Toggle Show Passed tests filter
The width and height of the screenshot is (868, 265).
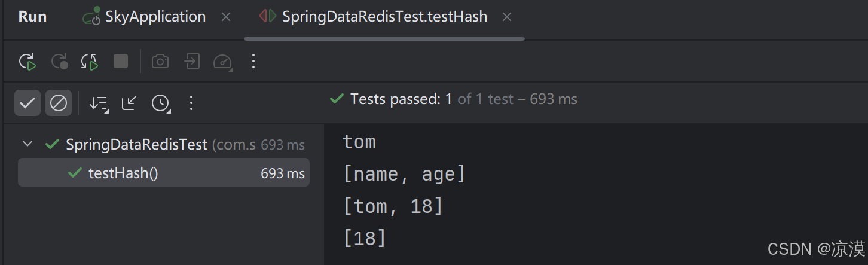click(x=27, y=103)
